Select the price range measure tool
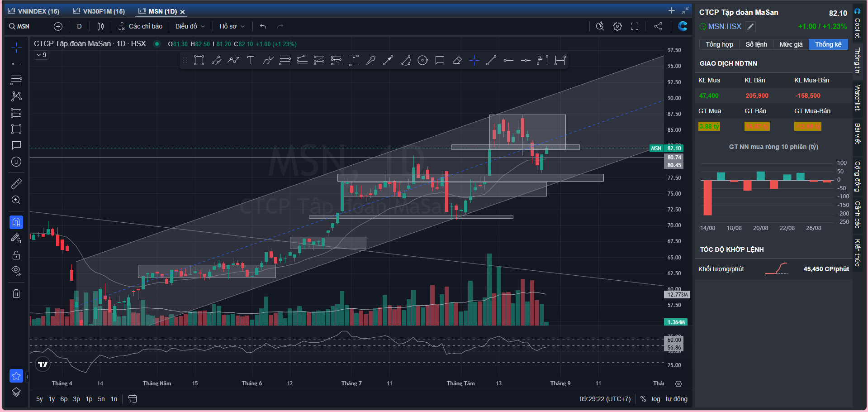The height and width of the screenshot is (412, 868). coord(354,60)
